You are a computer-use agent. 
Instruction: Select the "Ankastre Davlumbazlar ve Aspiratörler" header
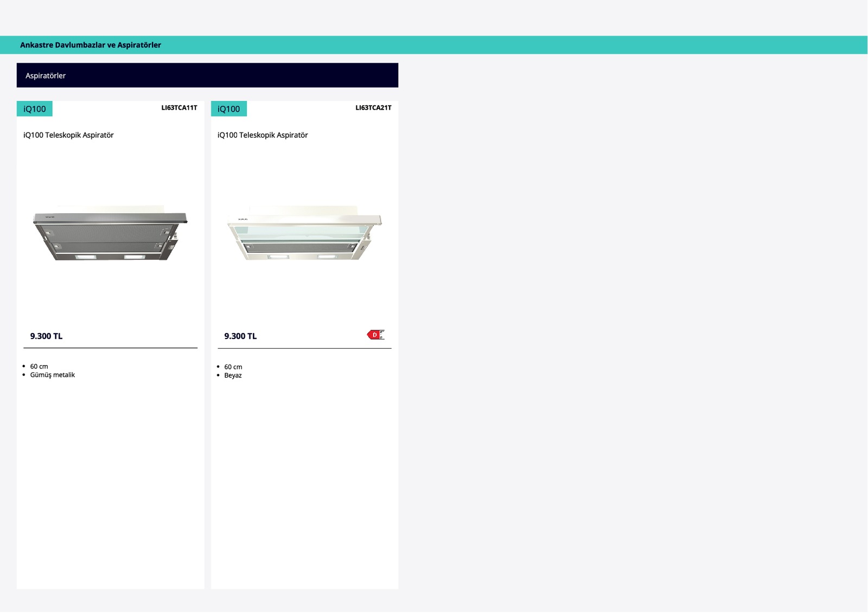click(x=91, y=45)
